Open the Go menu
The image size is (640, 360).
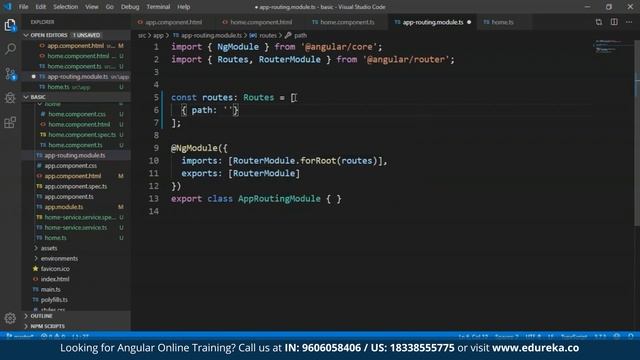click(109, 7)
